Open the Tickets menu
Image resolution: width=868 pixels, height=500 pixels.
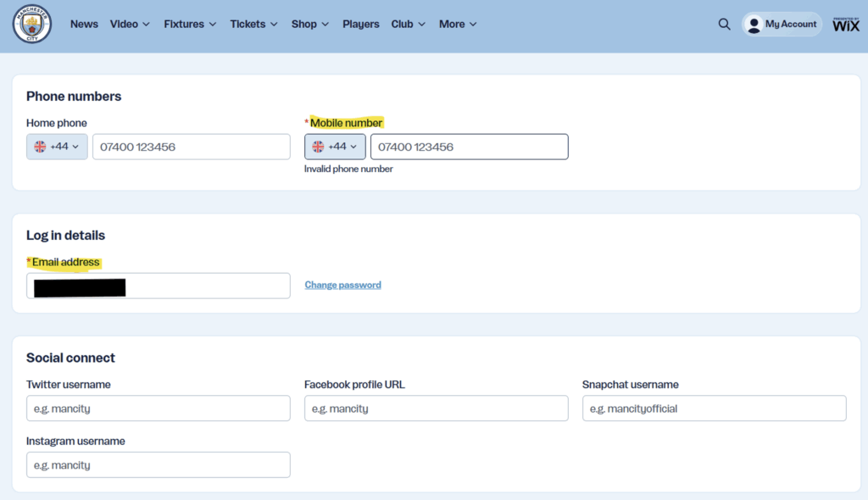click(x=253, y=25)
